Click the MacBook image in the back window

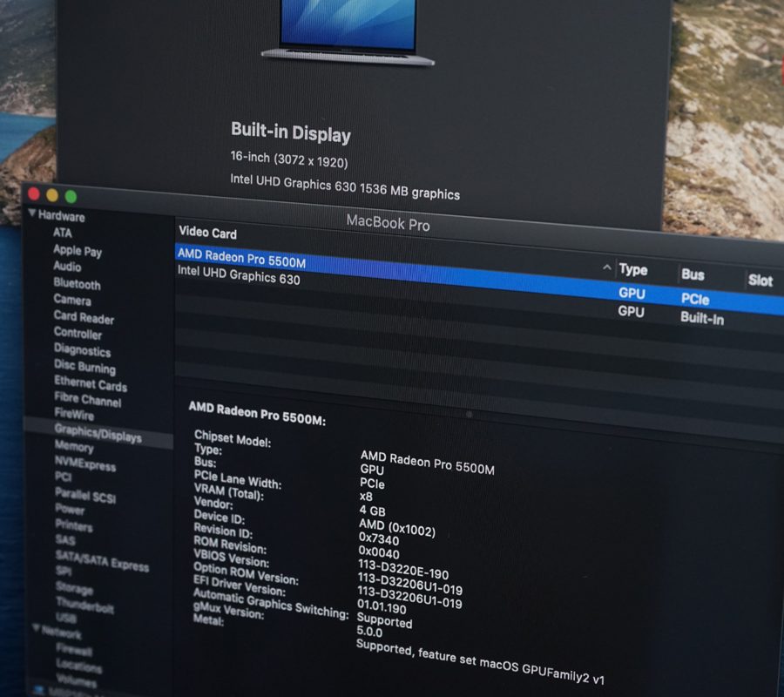(348, 31)
